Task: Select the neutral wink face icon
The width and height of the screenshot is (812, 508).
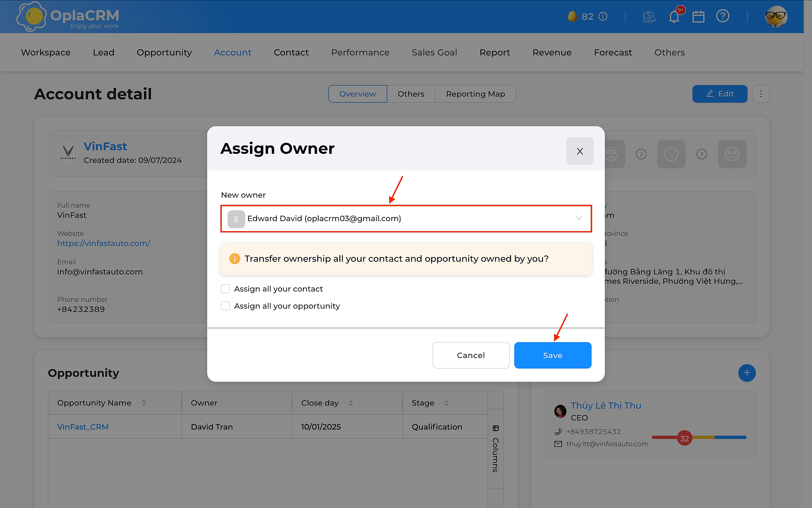Action: coord(671,154)
